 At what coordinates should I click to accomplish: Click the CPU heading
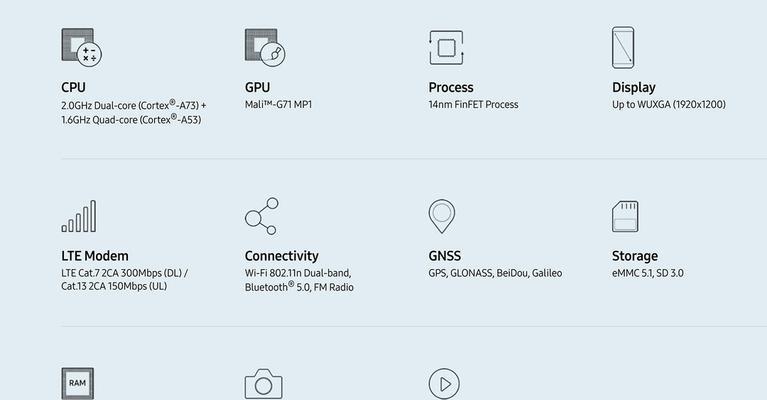coord(73,88)
